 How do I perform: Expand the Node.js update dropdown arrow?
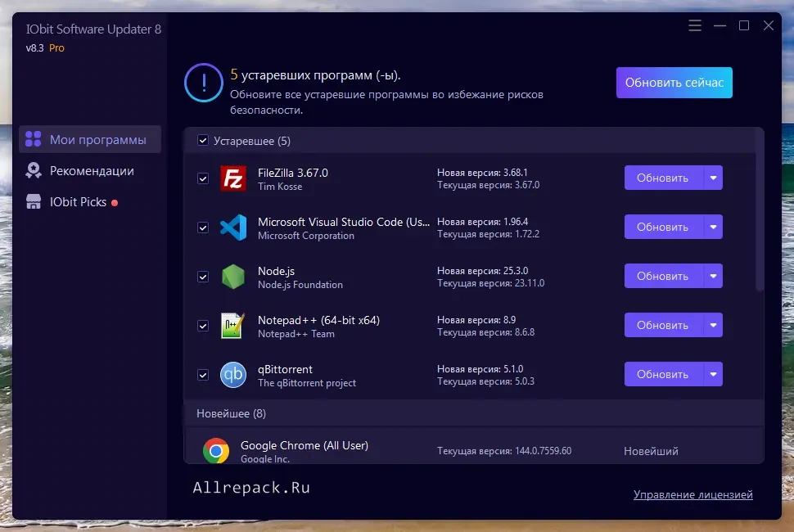click(x=713, y=276)
